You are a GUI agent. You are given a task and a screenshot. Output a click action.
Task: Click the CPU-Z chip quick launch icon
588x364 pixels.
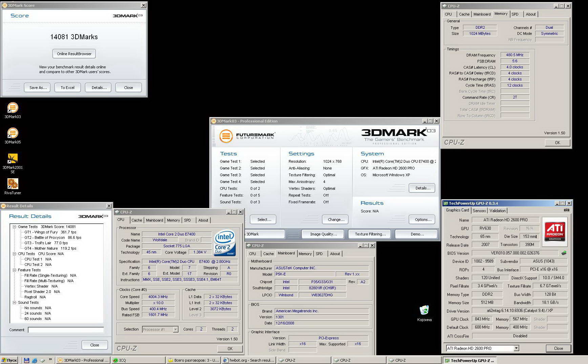coord(42,360)
